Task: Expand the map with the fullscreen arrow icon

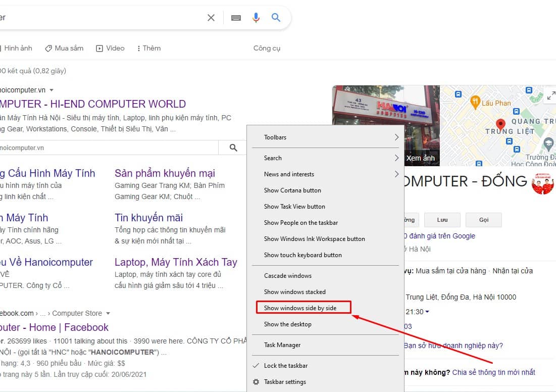Action: (550, 95)
